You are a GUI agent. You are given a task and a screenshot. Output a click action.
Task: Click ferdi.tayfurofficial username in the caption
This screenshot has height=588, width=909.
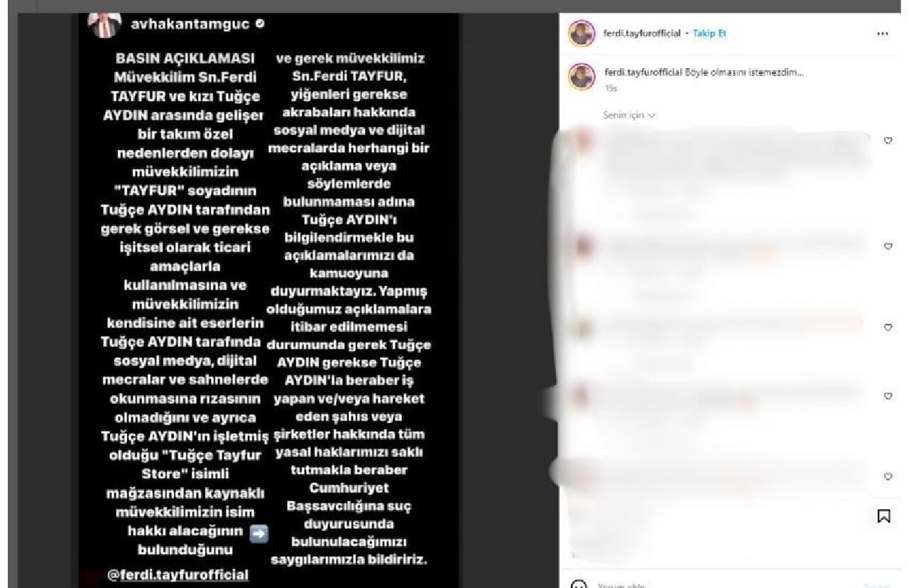click(643, 72)
